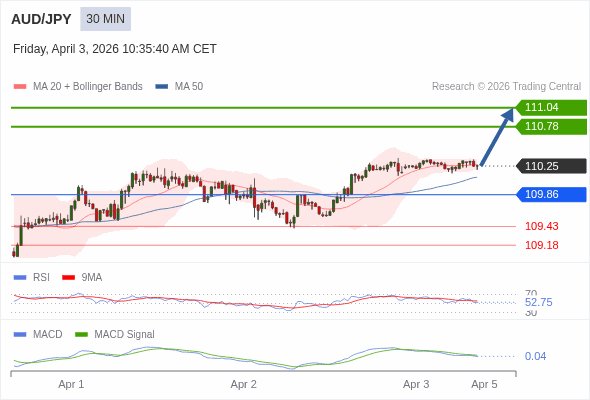Click the RSI blue legend swatch

click(x=20, y=278)
